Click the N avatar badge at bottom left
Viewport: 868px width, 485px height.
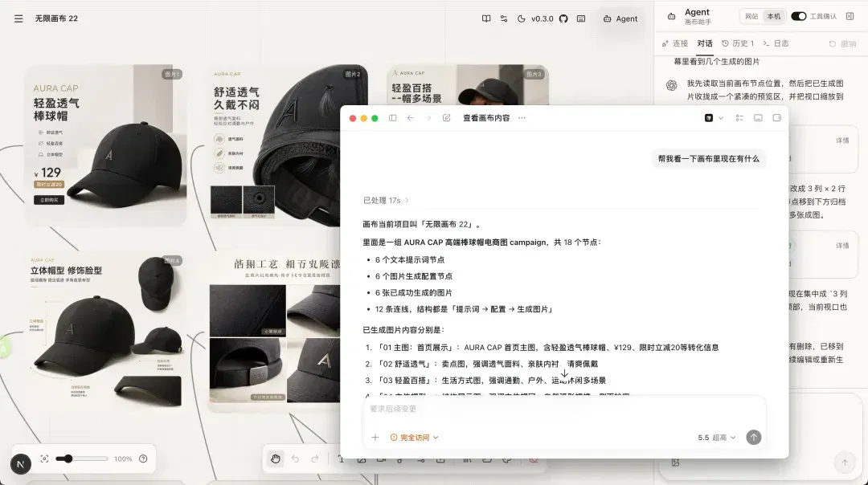tap(20, 464)
